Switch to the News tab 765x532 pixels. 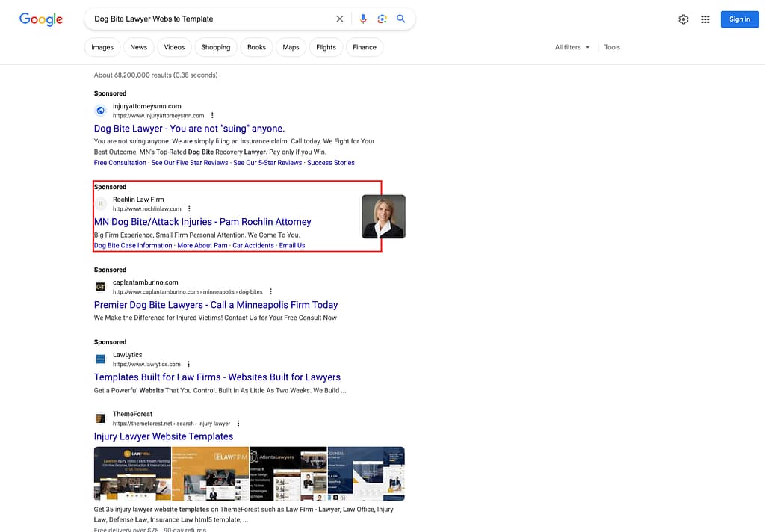pyautogui.click(x=138, y=47)
